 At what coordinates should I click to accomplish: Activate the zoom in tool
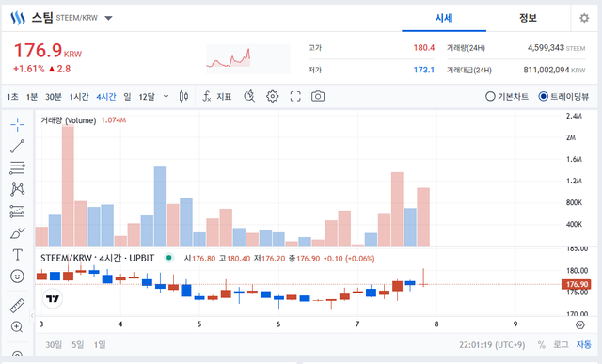tap(17, 326)
